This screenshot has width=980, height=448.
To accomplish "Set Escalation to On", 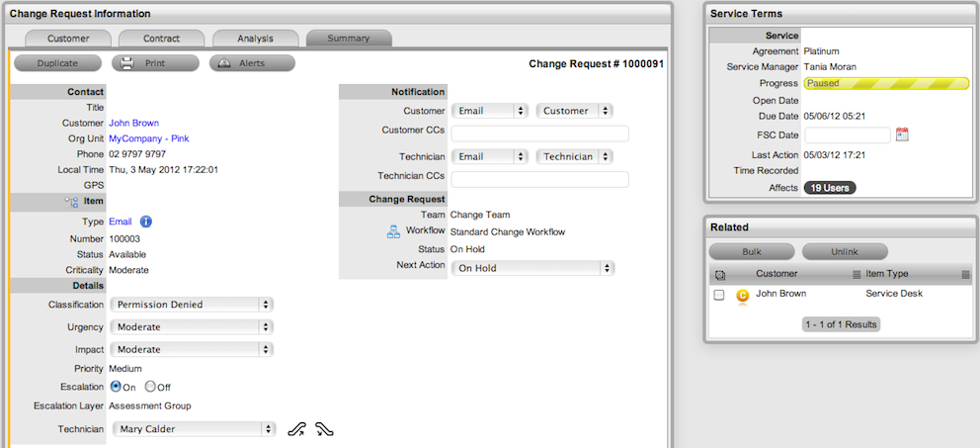I will click(116, 387).
